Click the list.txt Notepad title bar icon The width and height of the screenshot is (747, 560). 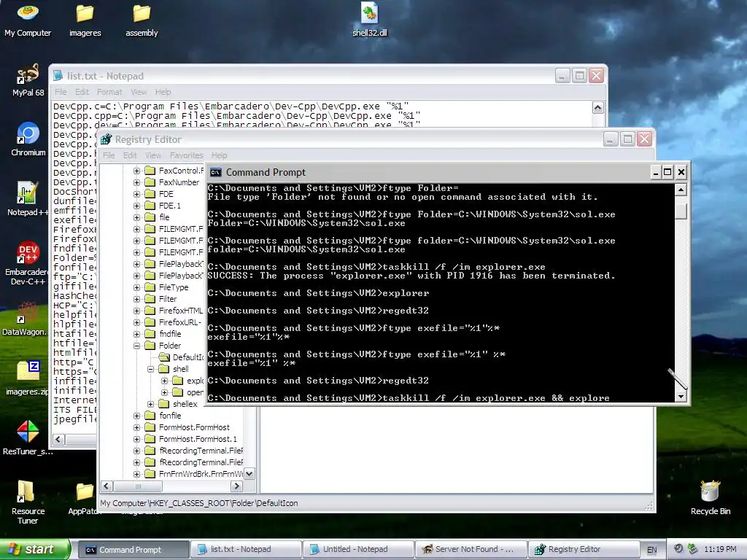[58, 76]
